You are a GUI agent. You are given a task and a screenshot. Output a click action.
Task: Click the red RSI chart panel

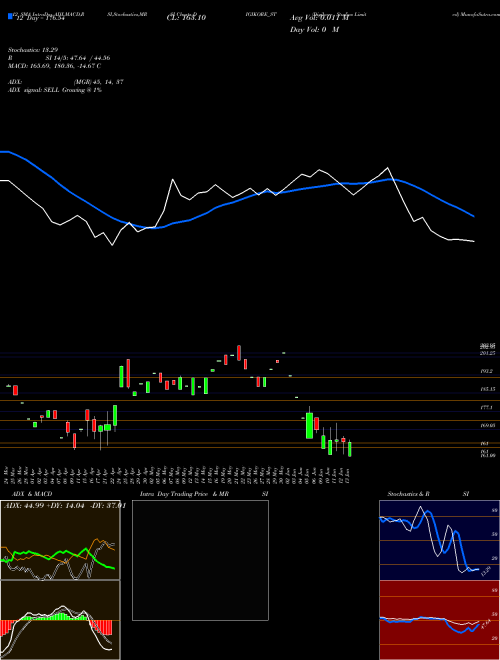point(439,620)
